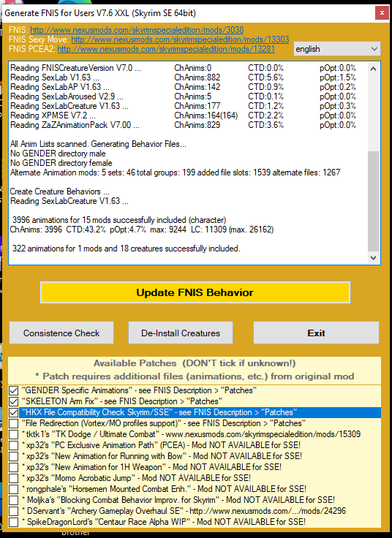The height and width of the screenshot is (538, 392).
Task: Untick HKX File Compatibility Check checkbox
Action: [x=14, y=412]
